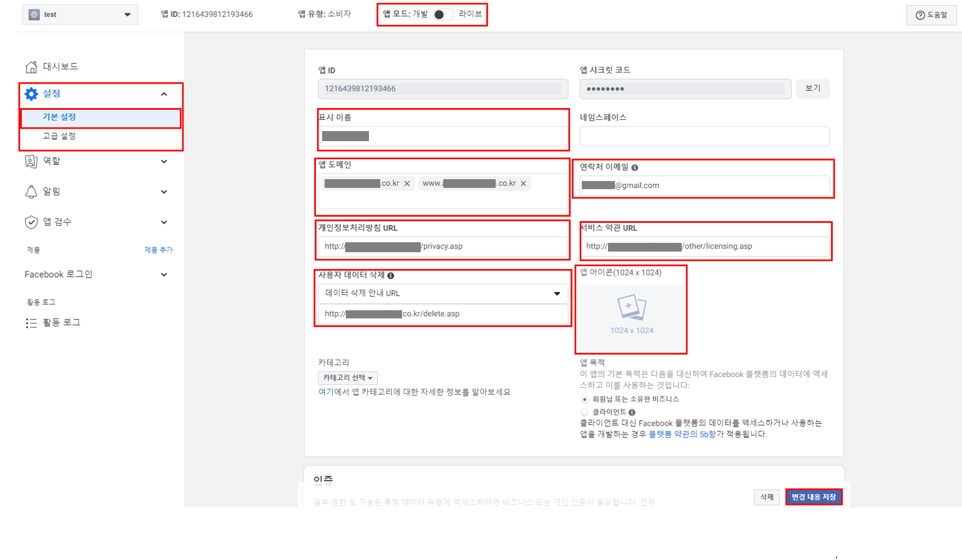The height and width of the screenshot is (560, 962).
Task: Click the 표시 이름 input field
Action: click(443, 136)
